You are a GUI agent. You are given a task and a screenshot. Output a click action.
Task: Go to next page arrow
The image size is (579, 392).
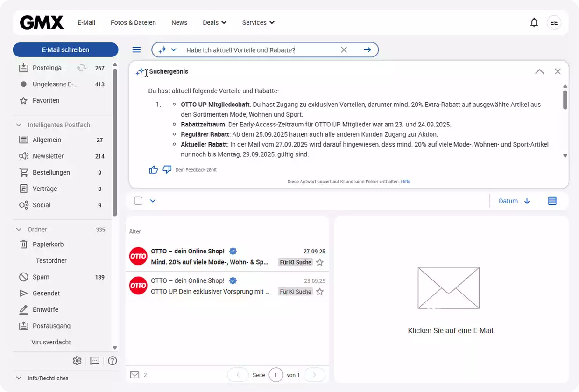click(x=314, y=375)
